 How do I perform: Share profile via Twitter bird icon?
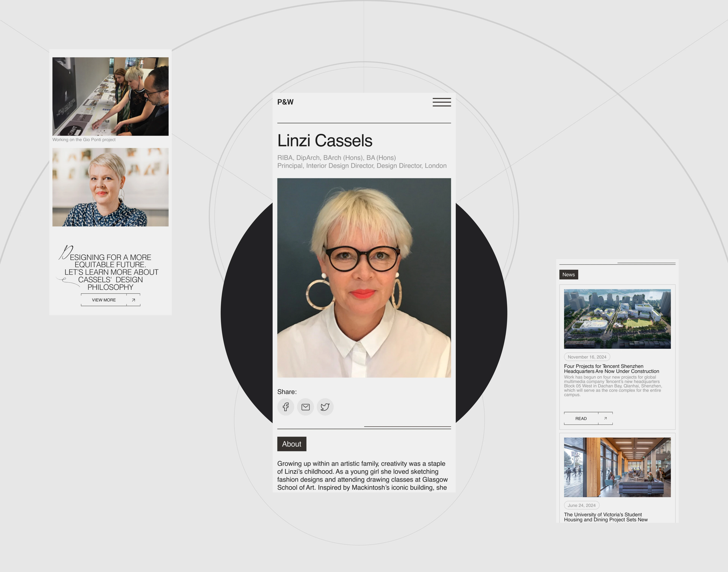[325, 407]
